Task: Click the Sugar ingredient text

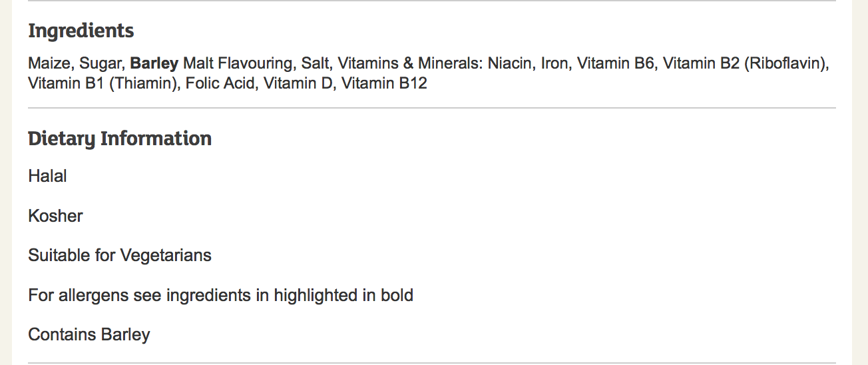Action: 101,64
